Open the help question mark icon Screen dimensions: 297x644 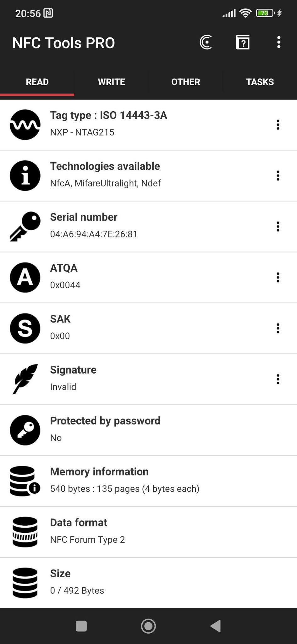pos(243,42)
